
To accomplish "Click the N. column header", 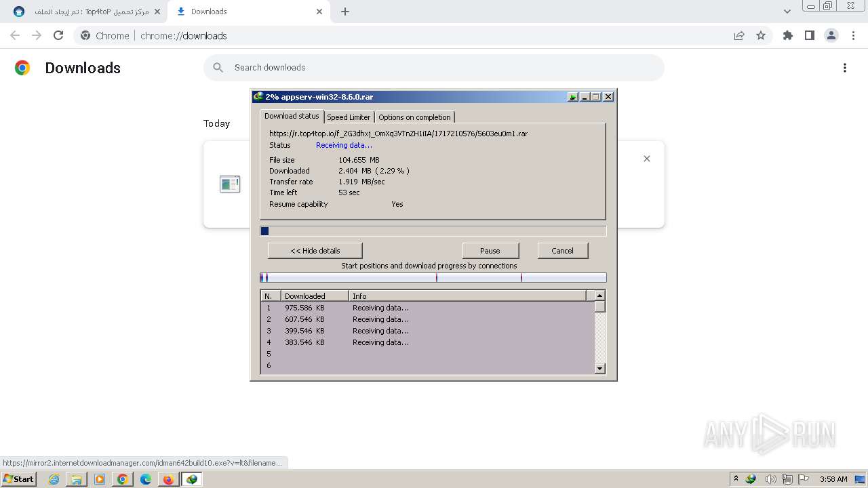I will [271, 296].
